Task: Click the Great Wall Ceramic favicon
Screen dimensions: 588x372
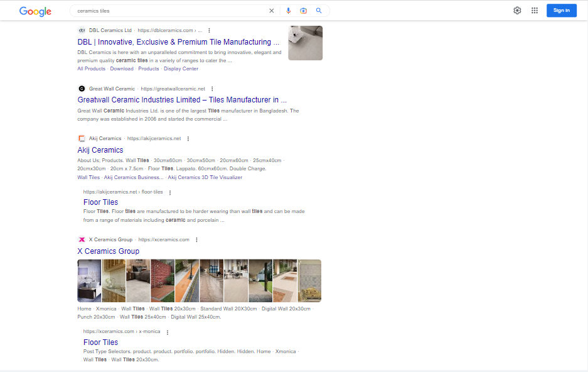Action: tap(82, 89)
